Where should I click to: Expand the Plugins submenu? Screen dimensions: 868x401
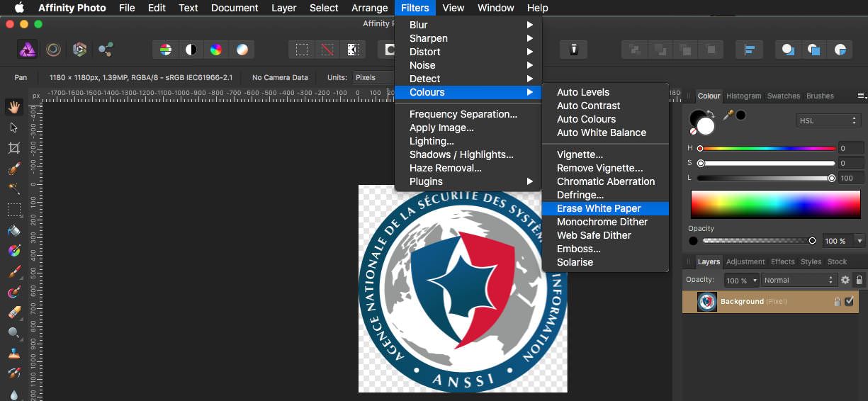468,181
